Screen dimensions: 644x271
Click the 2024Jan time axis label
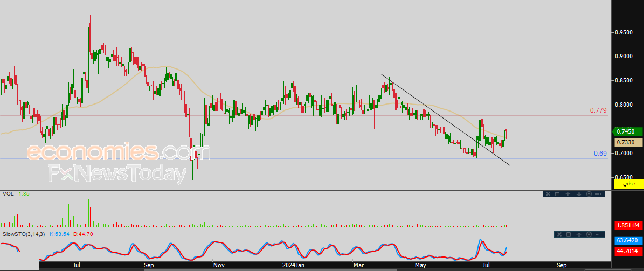[294, 266]
